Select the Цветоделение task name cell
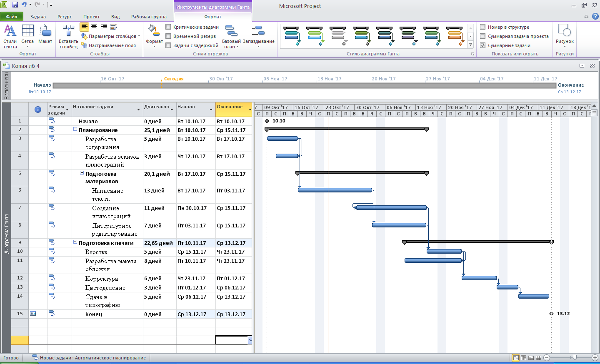The image size is (600, 364). point(107,287)
